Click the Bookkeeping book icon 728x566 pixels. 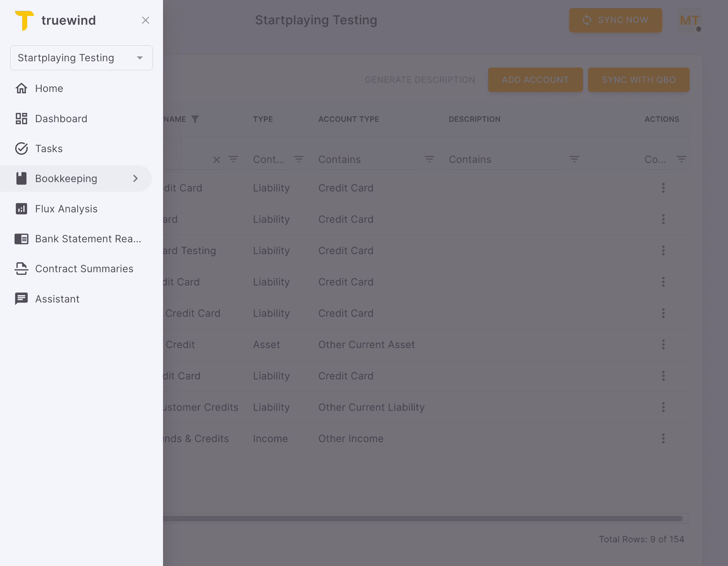[22, 178]
